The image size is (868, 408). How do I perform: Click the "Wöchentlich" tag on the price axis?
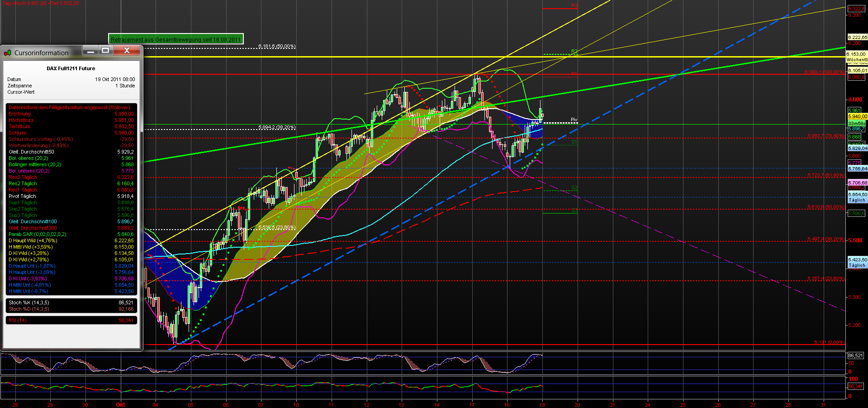[x=856, y=59]
